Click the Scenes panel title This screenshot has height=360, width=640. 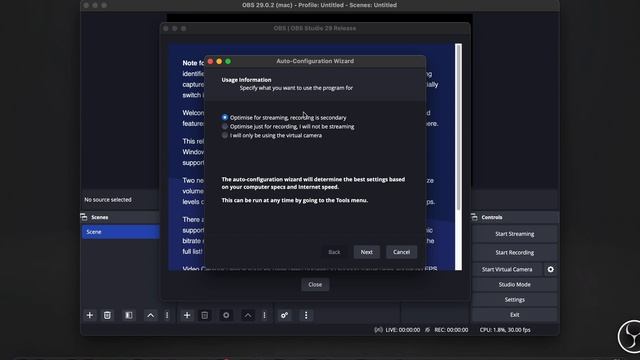[x=100, y=217]
